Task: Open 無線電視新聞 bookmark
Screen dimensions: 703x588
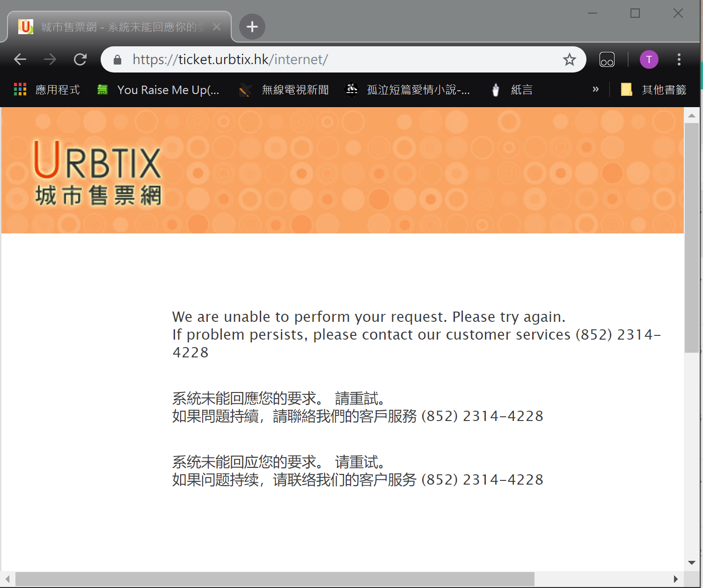Action: (284, 89)
